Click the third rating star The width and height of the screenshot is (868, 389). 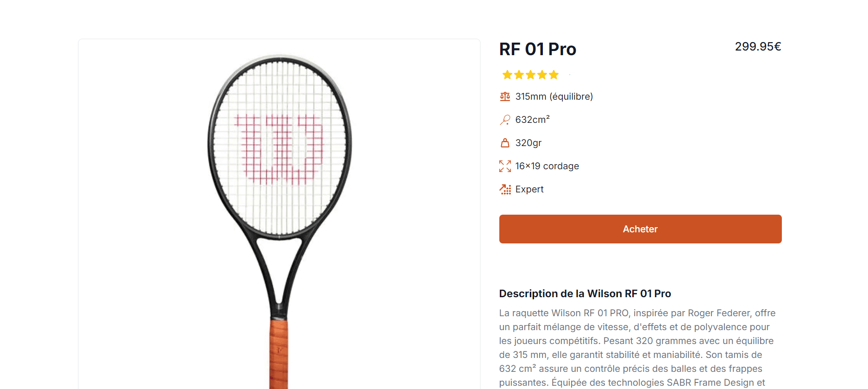tap(530, 75)
